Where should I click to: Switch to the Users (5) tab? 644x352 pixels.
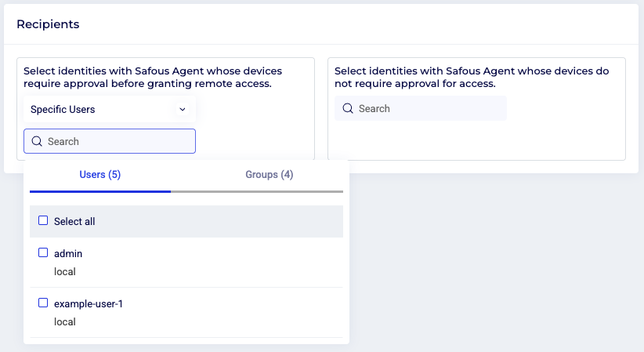(100, 175)
